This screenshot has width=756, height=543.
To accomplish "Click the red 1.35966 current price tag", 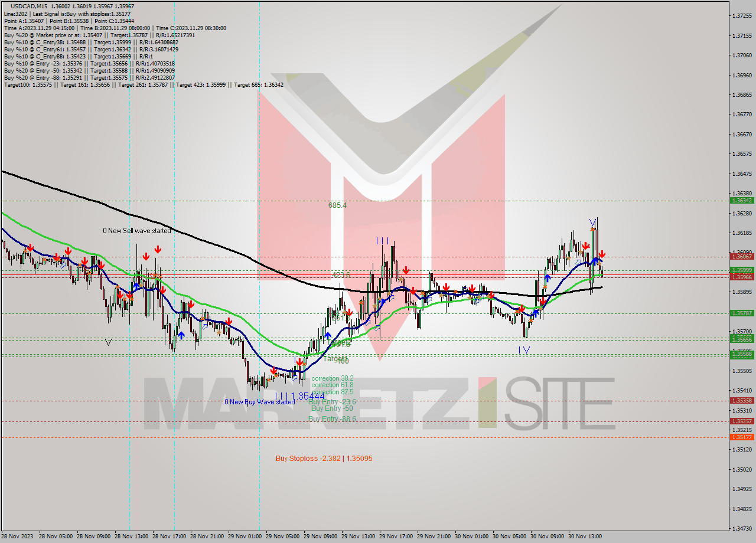I will point(742,277).
